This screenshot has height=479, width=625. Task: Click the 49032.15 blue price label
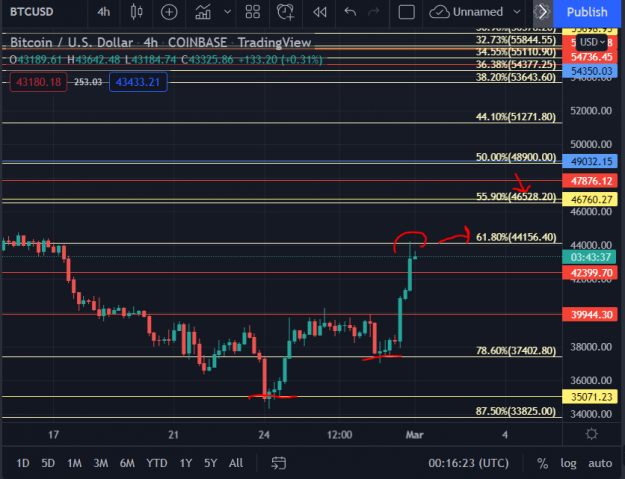pyautogui.click(x=591, y=161)
